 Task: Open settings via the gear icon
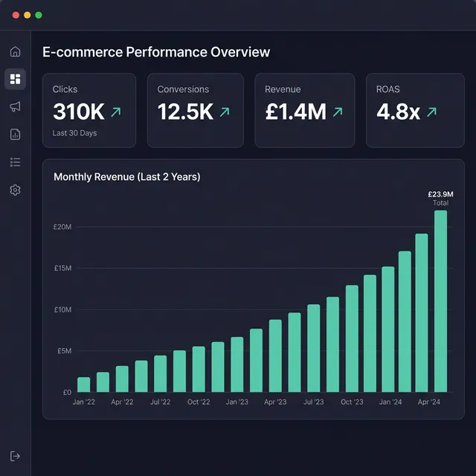point(15,190)
